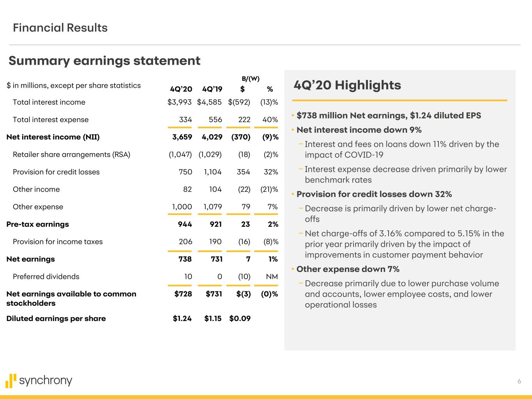Click the "Provision for credit losses" row label
532x399 pixels.
[x=56, y=172]
